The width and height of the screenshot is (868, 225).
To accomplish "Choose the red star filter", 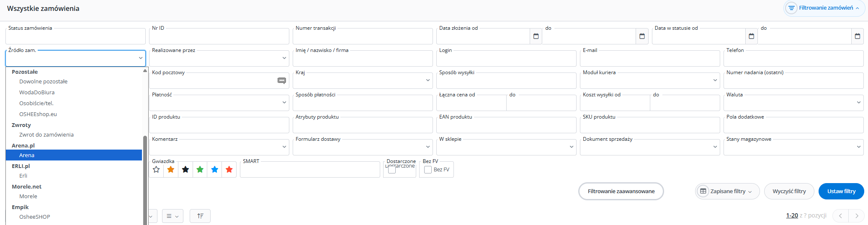I will [x=229, y=170].
